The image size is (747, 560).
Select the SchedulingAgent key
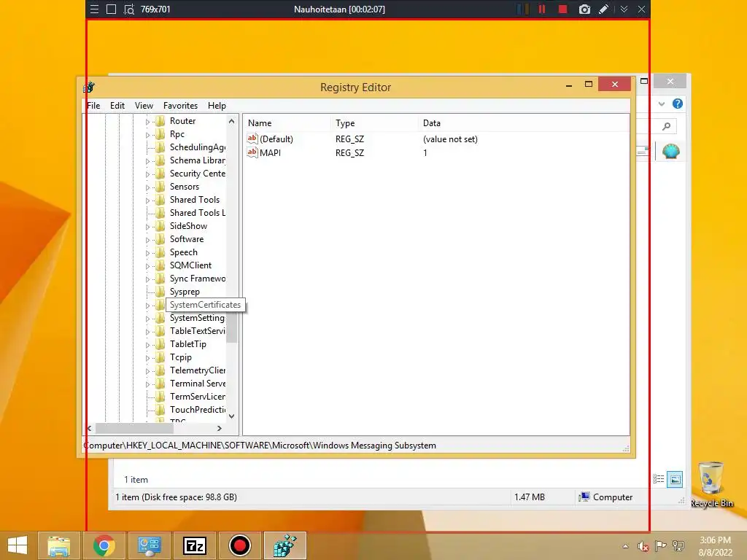coord(197,147)
